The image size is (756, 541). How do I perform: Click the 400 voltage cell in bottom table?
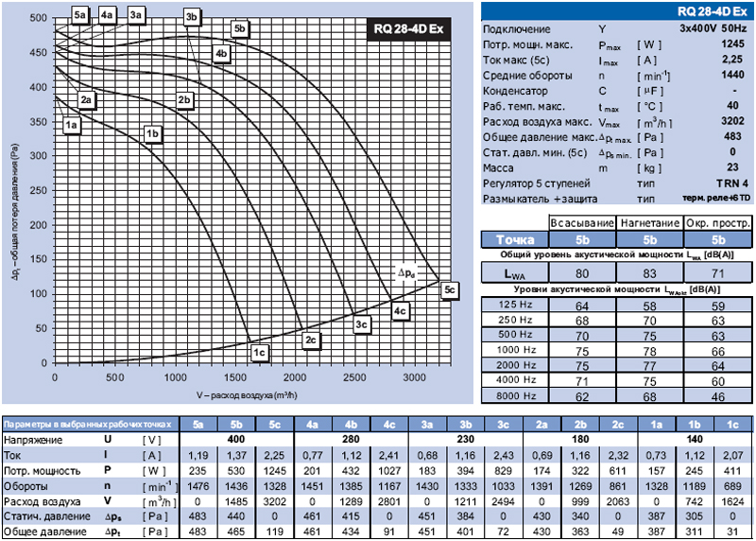click(236, 441)
